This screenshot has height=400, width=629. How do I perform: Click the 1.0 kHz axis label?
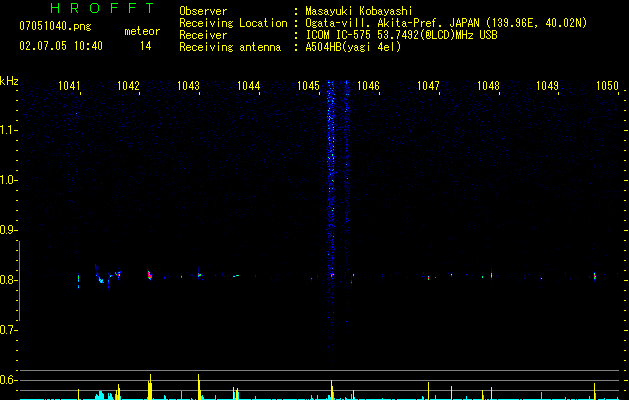pos(8,180)
